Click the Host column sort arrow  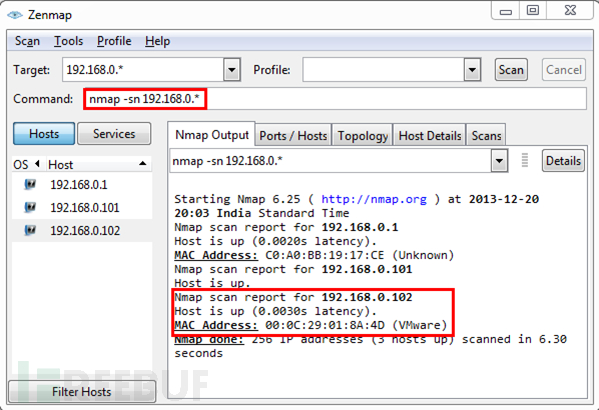(x=142, y=164)
